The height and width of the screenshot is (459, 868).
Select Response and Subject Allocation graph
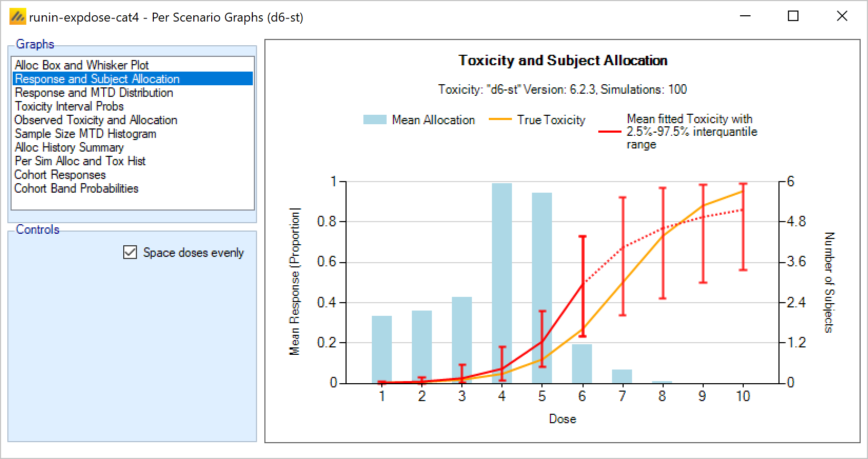coord(97,79)
